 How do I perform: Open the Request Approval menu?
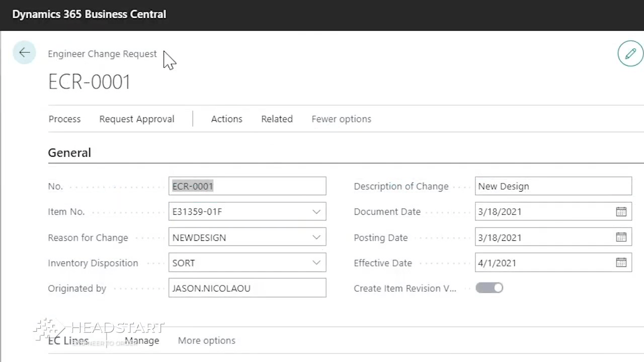point(137,119)
